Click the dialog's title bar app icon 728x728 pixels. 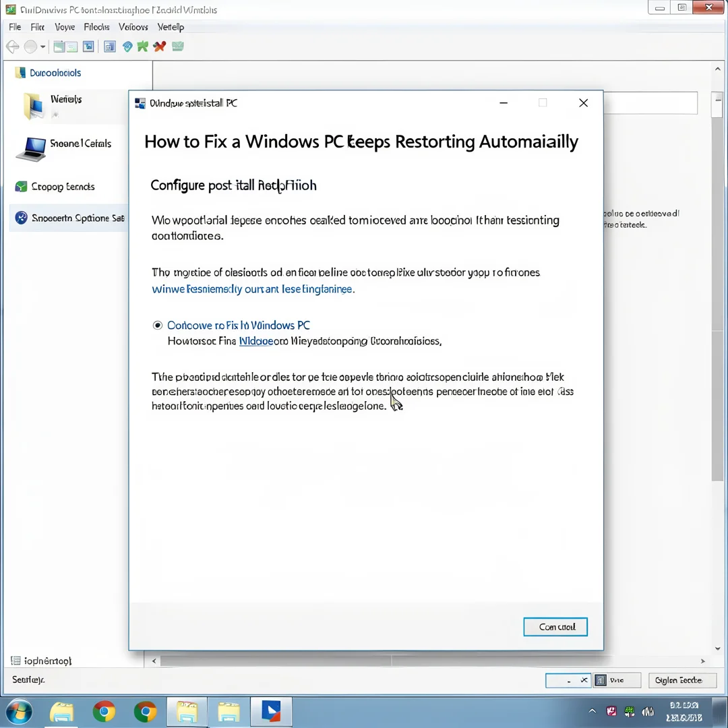[140, 103]
